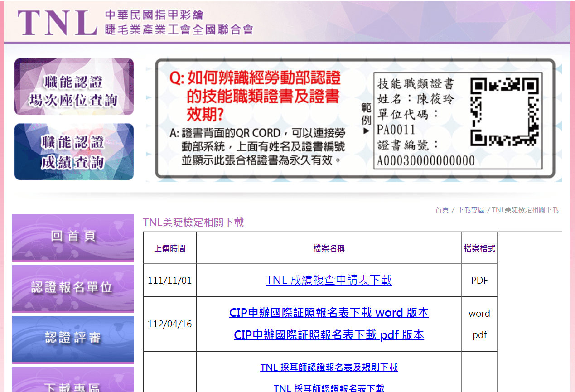The image size is (575, 392).
Task: Click 首頁 in the breadcrumb
Action: (442, 210)
